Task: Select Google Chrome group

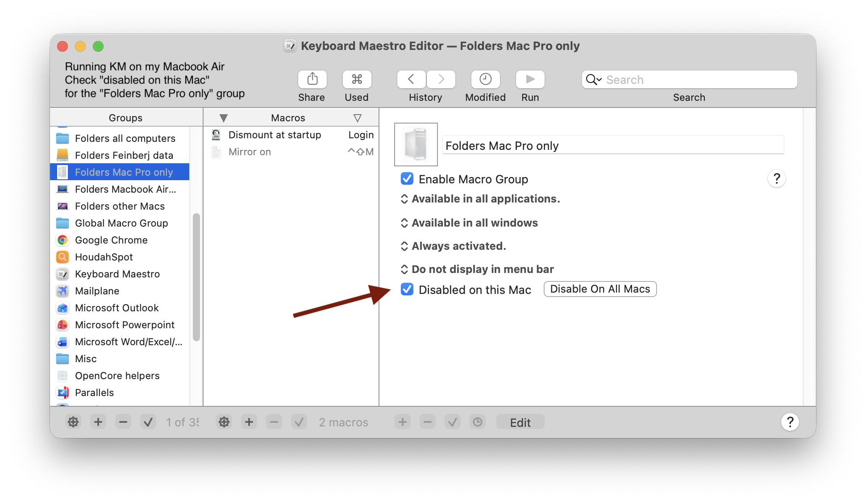Action: click(111, 240)
